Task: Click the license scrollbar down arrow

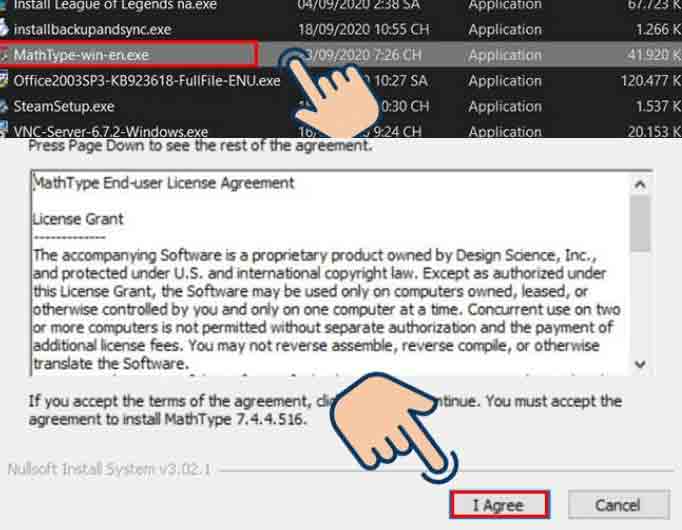Action: tap(640, 364)
